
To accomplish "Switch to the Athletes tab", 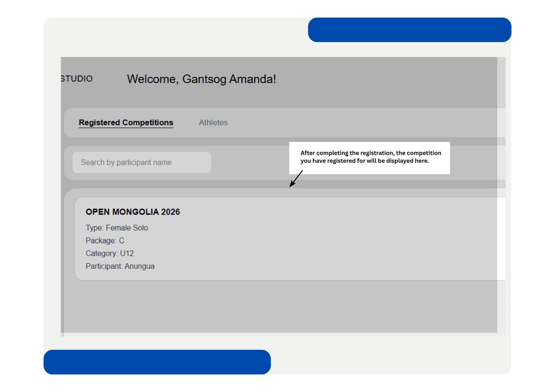I will (213, 122).
